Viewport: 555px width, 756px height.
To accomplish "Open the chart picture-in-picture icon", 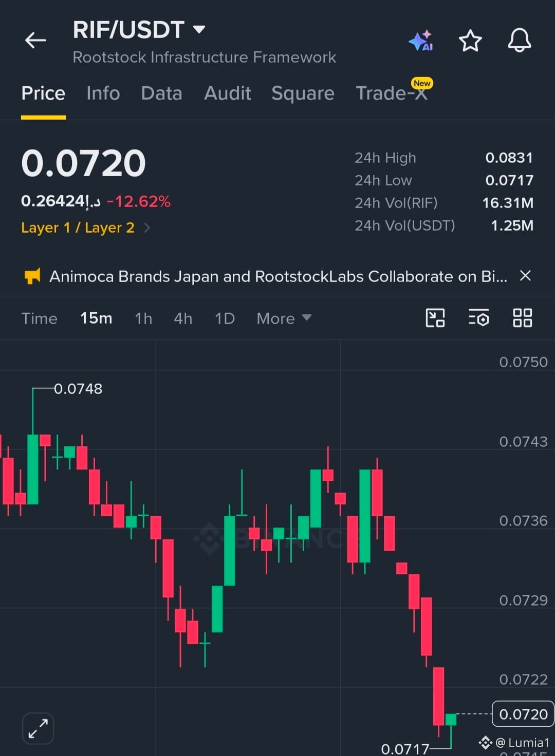I will tap(435, 318).
